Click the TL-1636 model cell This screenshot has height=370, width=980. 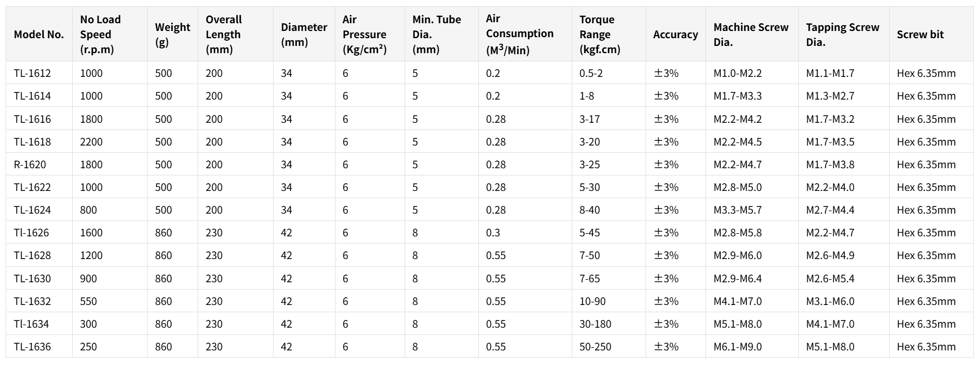click(33, 347)
